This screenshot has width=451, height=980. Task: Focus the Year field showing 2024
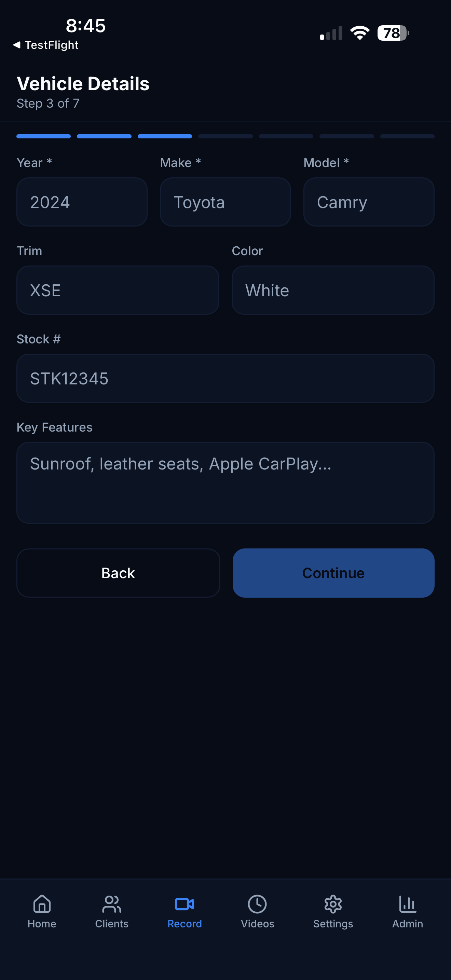82,202
